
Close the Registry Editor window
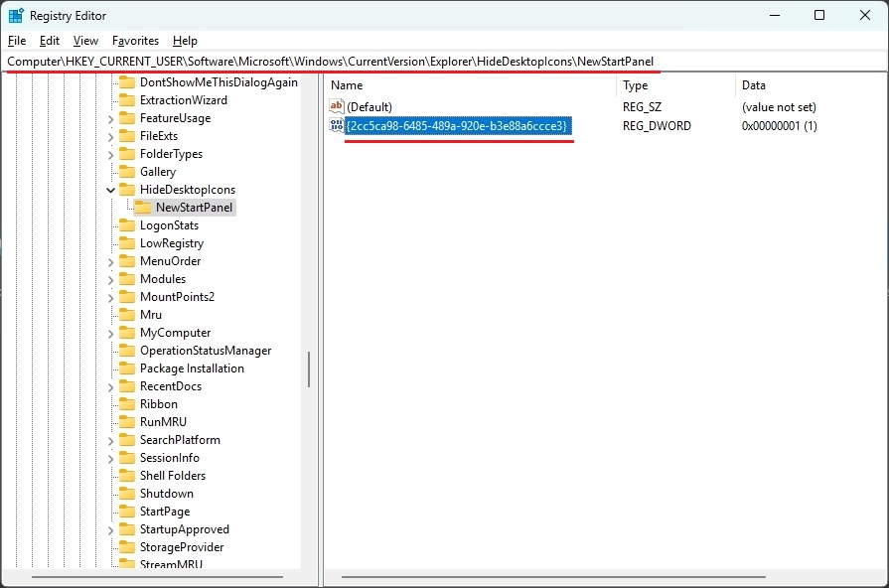864,15
